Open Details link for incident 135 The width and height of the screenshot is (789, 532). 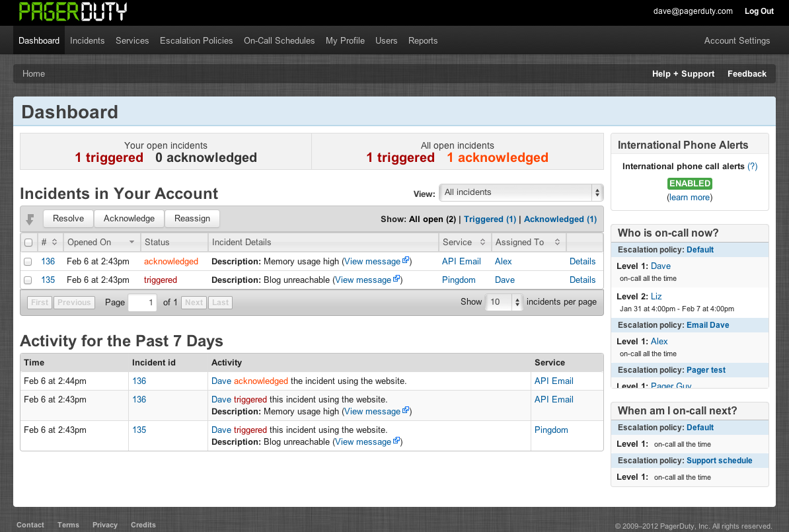click(x=582, y=280)
